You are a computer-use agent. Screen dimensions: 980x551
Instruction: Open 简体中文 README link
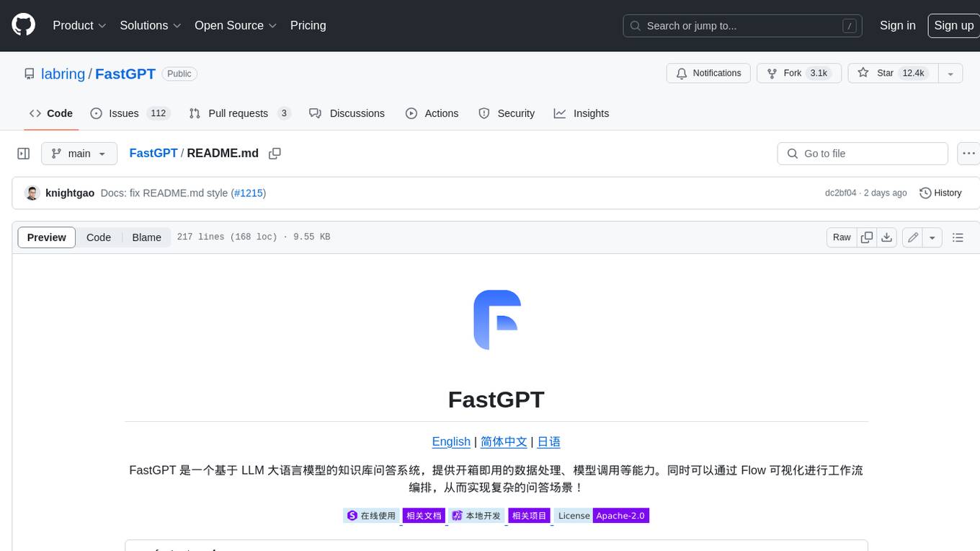point(504,442)
